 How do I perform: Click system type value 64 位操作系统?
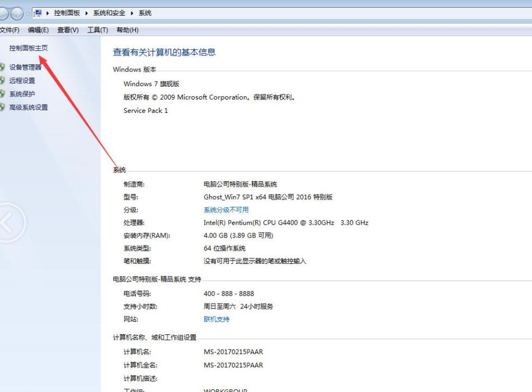pyautogui.click(x=224, y=248)
